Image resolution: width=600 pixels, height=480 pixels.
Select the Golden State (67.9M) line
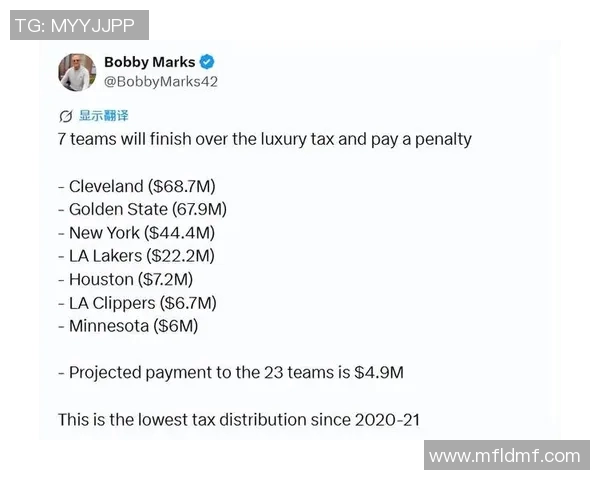pyautogui.click(x=142, y=209)
